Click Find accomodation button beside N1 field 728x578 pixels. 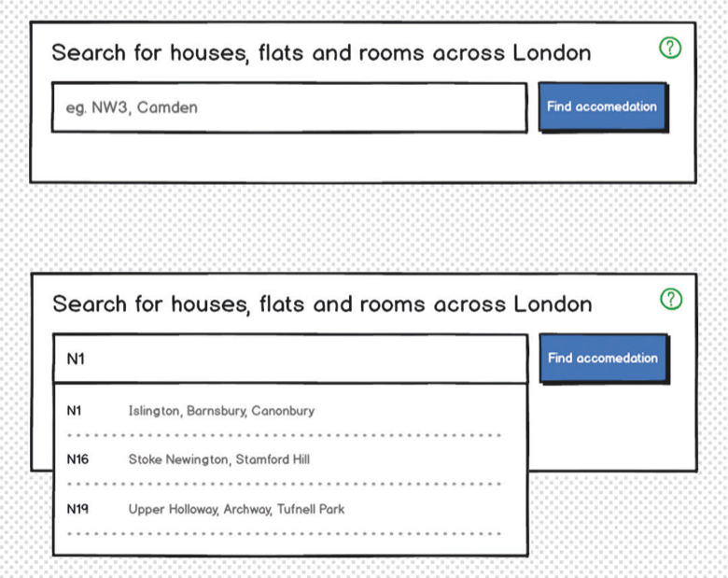tap(603, 358)
